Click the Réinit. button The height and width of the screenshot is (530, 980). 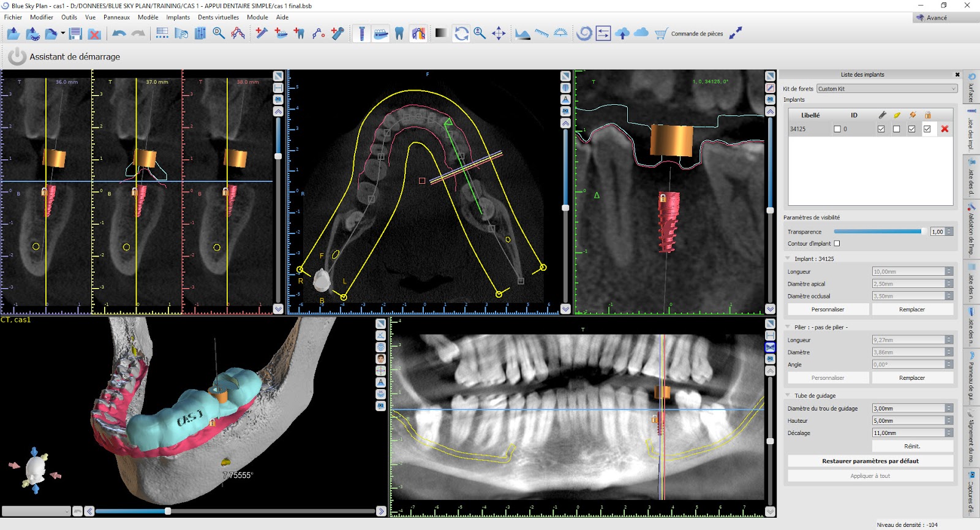click(912, 446)
